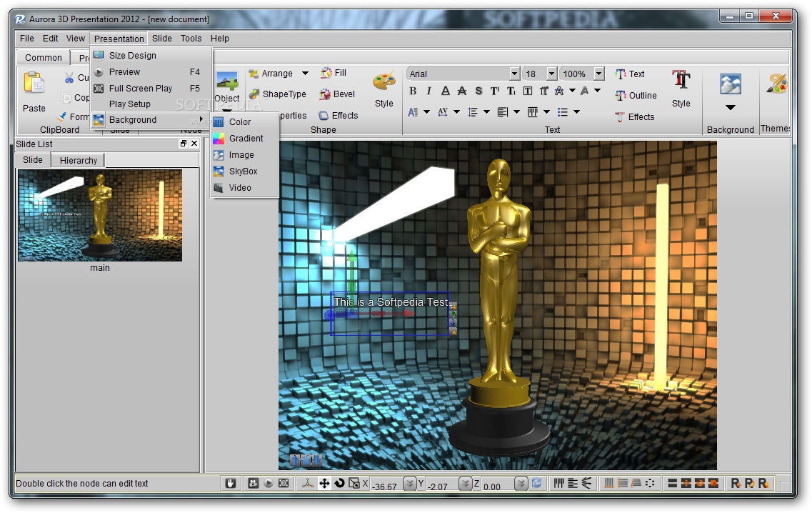Image resolution: width=812 pixels, height=513 pixels.
Task: Open the Help menu
Action: tap(219, 39)
